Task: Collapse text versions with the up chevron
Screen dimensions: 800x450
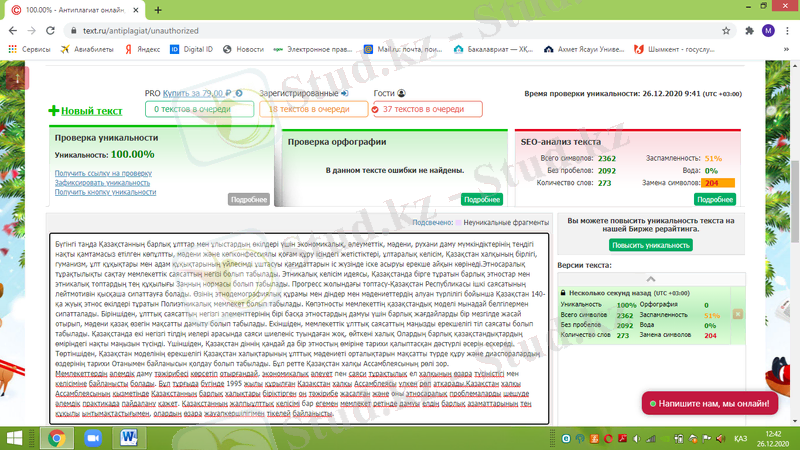Action: pos(651,279)
